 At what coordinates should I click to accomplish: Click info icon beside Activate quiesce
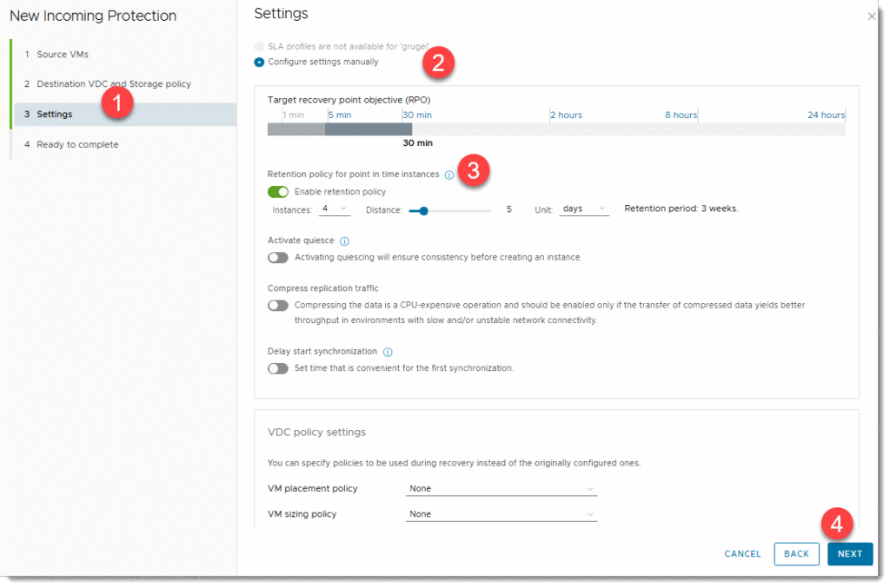tap(344, 241)
